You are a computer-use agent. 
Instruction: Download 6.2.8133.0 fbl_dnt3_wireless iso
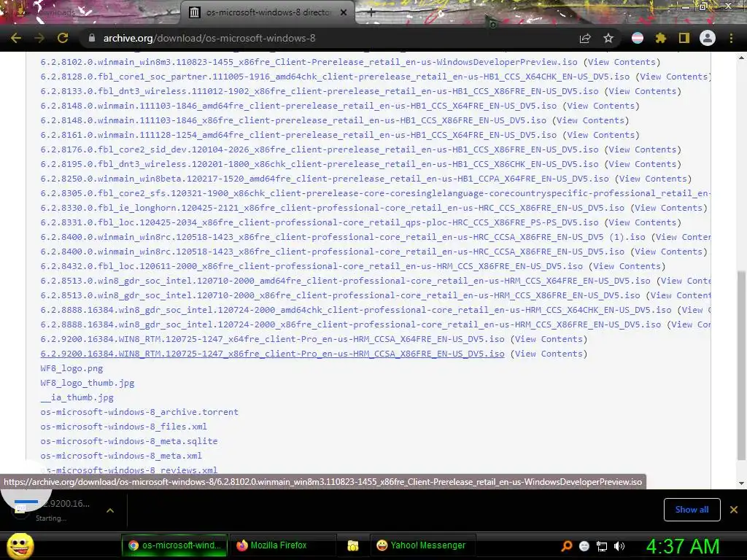[320, 91]
